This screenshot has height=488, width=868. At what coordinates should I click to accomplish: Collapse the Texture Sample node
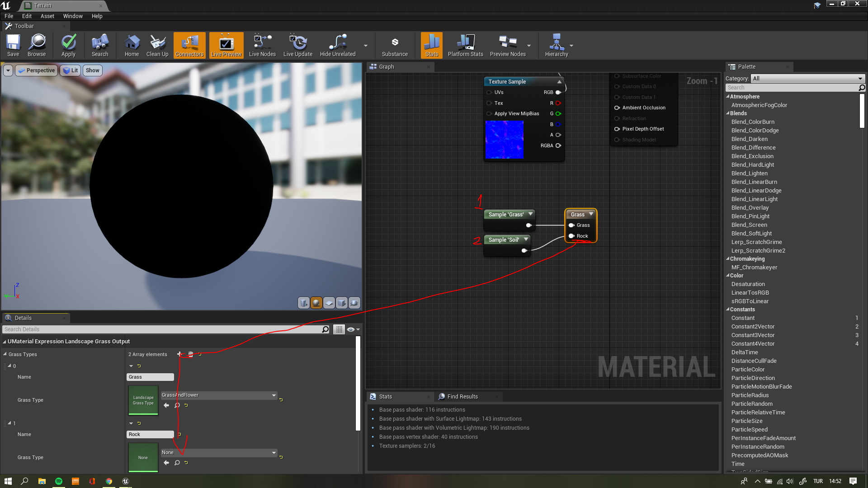tap(559, 82)
